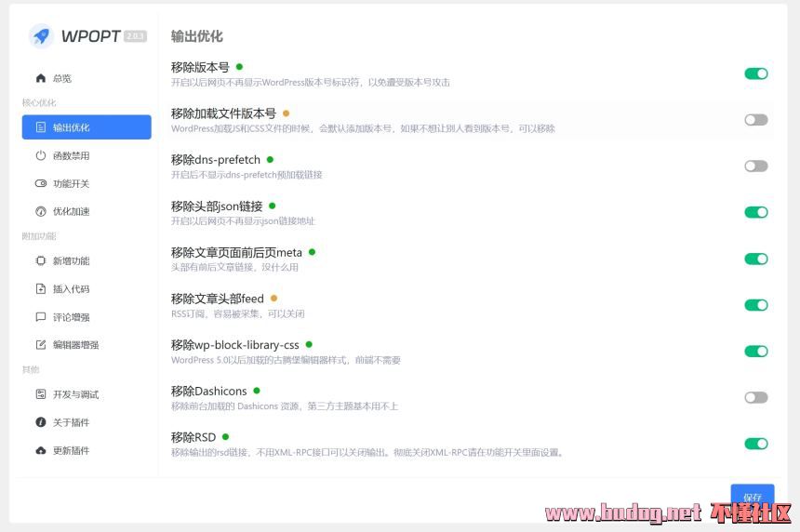Click the WPOPT rocket logo icon
800x532 pixels.
pyautogui.click(x=41, y=36)
